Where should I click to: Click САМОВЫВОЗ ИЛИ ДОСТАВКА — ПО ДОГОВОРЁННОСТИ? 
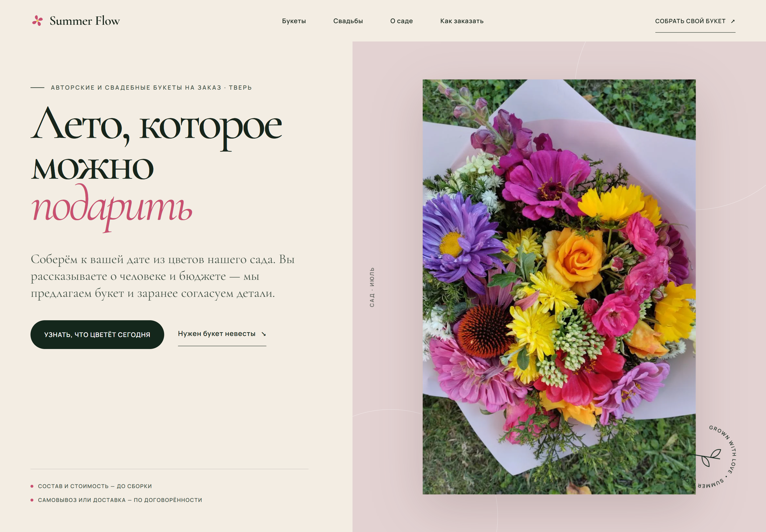coord(120,500)
